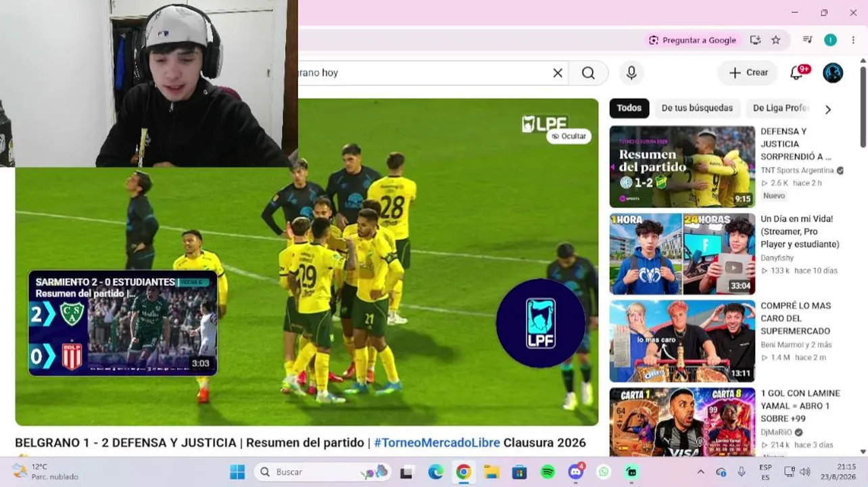Open the tray network settings icon

coord(789,472)
